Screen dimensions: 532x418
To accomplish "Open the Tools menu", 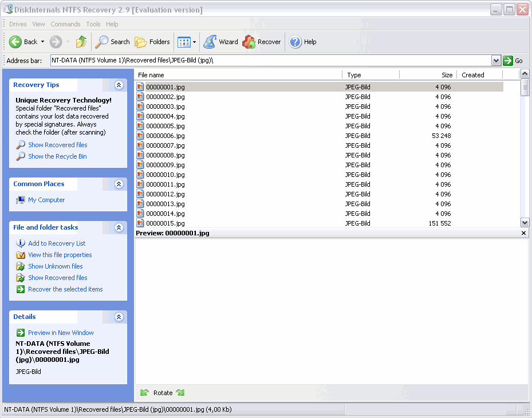I will (x=93, y=24).
